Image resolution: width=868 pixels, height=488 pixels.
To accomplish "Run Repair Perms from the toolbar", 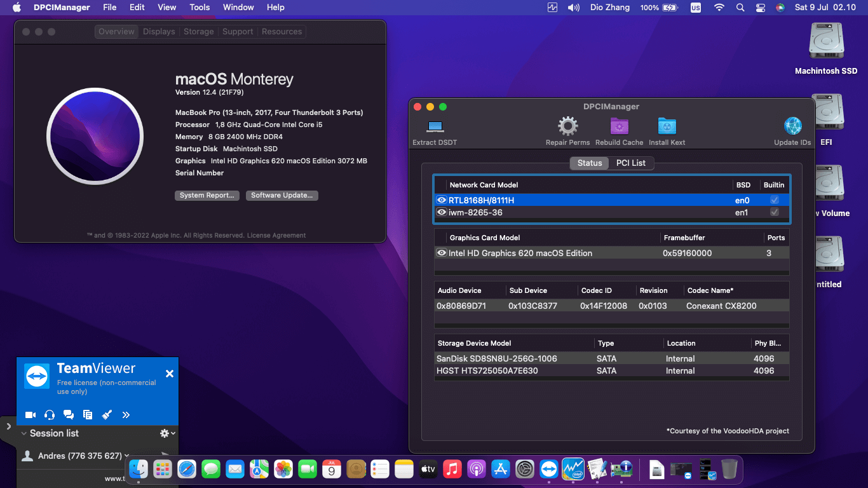I will click(567, 127).
